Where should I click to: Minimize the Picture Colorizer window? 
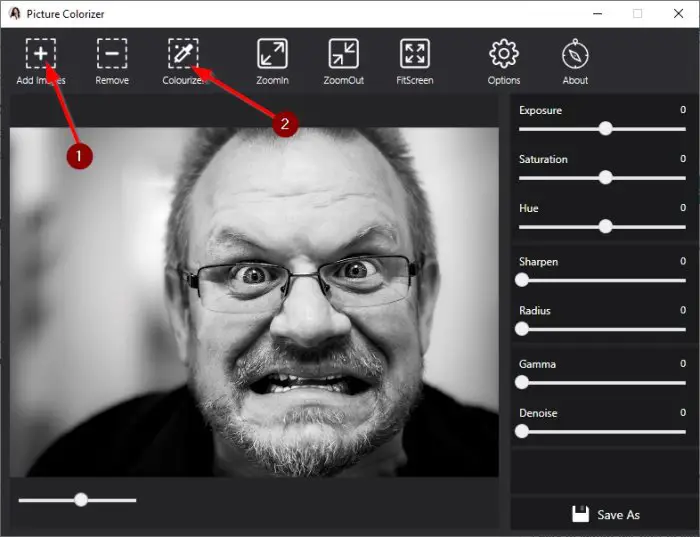tap(597, 13)
